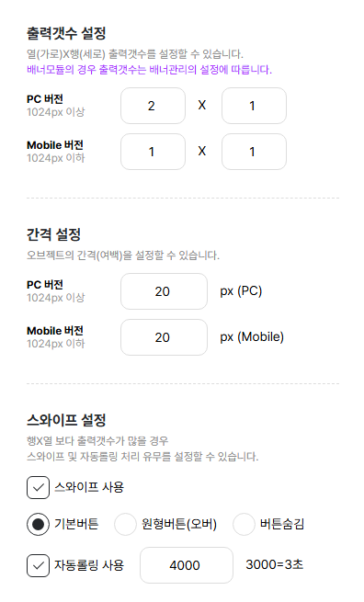
Task: Click the PC 버전 column count field
Action: [x=153, y=106]
